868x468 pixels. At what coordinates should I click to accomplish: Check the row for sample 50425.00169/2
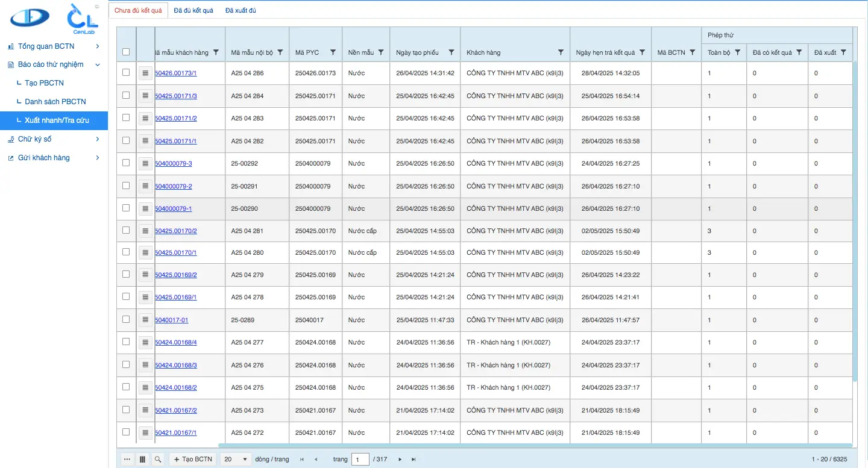coord(126,274)
